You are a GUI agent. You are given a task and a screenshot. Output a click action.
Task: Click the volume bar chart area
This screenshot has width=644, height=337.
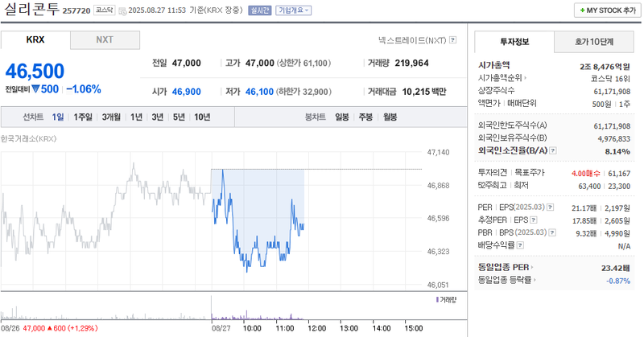tap(234, 308)
